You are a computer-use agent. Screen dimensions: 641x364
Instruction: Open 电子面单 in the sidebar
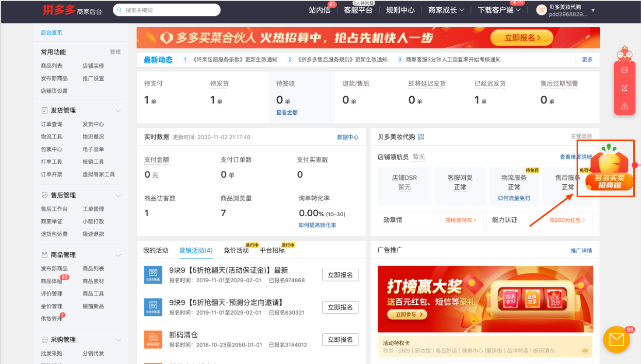click(93, 149)
